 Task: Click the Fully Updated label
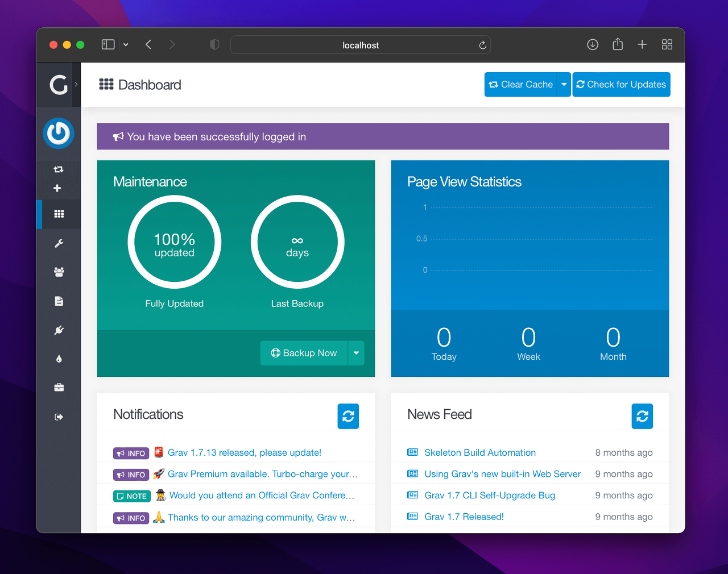pyautogui.click(x=175, y=303)
